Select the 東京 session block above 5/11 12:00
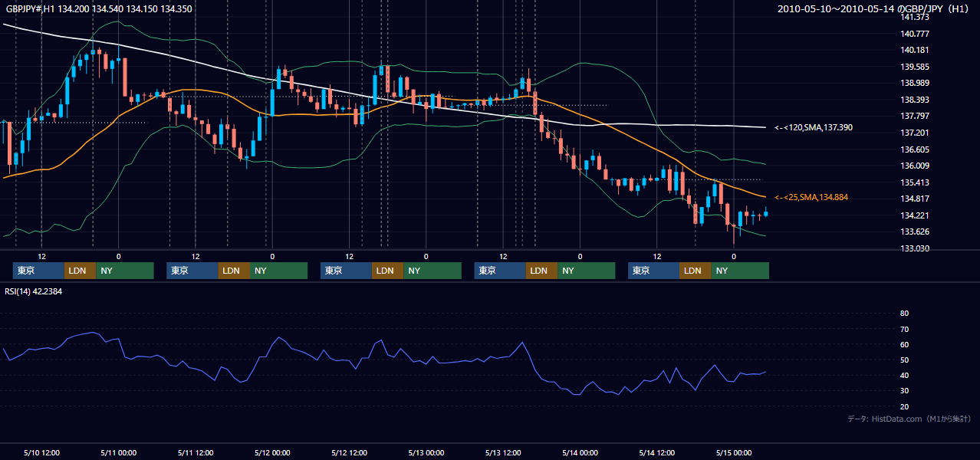 [x=192, y=271]
